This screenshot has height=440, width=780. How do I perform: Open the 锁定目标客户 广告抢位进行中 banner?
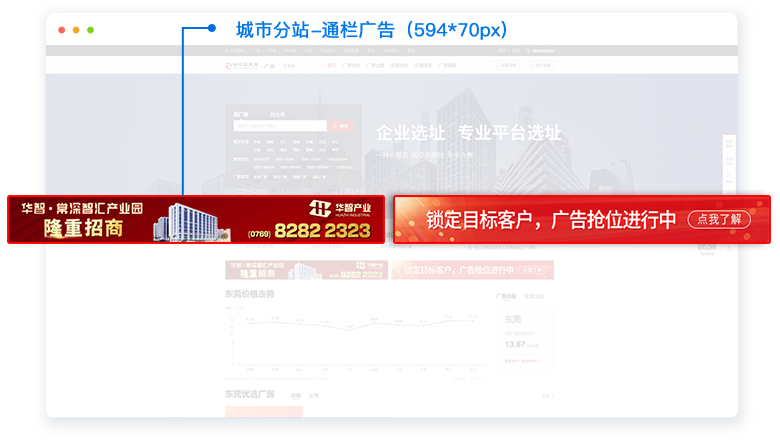[582, 219]
